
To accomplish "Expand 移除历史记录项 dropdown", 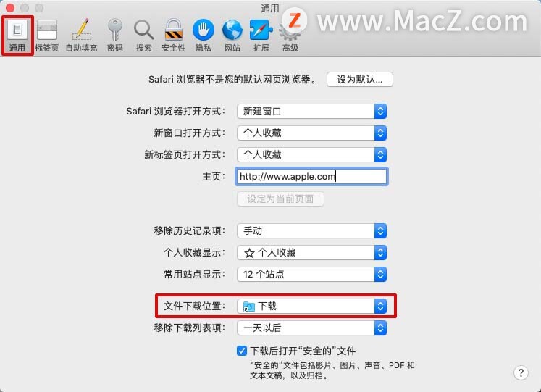I will click(311, 231).
